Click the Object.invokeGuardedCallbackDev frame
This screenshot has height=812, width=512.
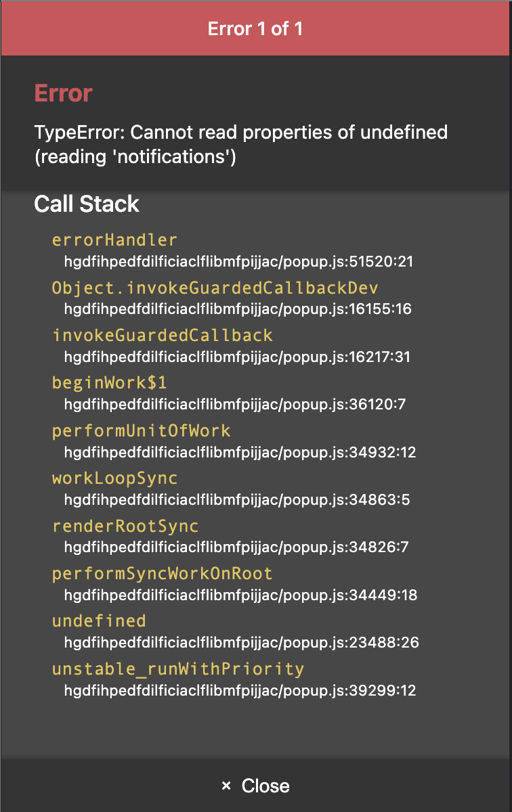click(x=216, y=288)
